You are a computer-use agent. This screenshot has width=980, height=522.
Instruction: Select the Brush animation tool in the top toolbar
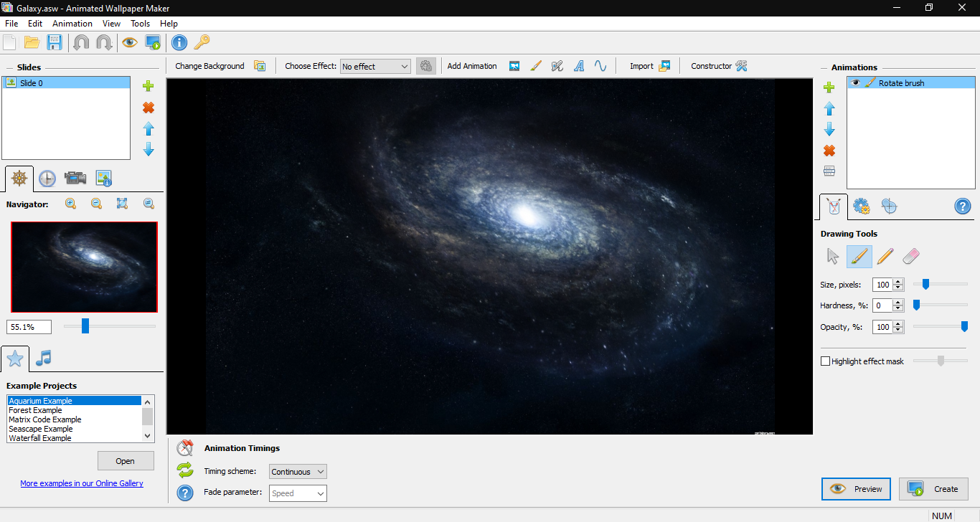(x=536, y=66)
